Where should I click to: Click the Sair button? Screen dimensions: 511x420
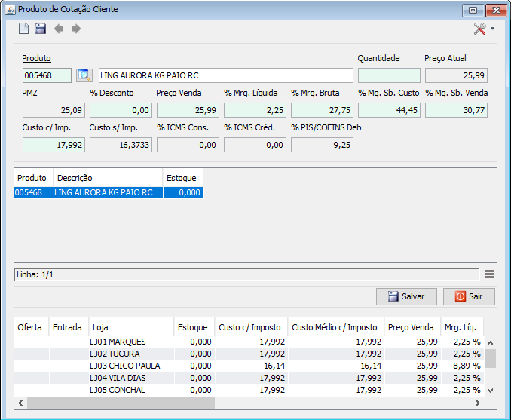tap(469, 296)
